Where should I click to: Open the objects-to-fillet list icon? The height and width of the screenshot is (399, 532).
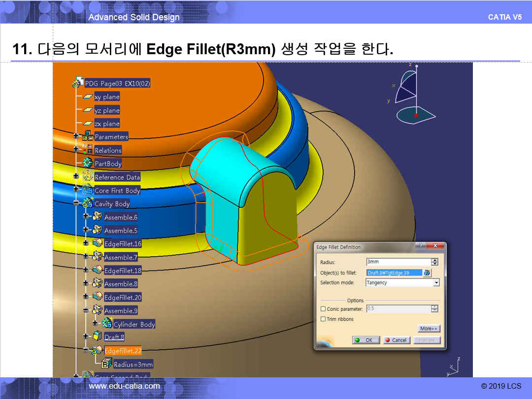[x=427, y=272]
